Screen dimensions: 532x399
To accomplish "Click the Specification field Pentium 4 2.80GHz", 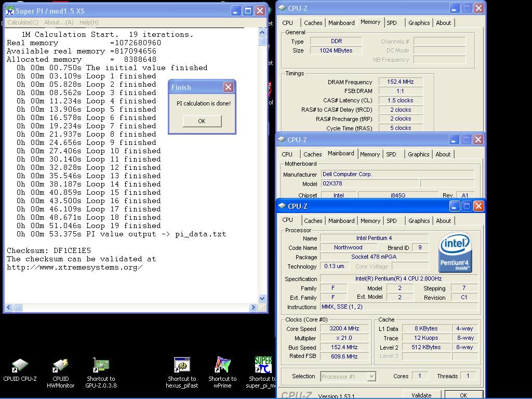I will [398, 278].
